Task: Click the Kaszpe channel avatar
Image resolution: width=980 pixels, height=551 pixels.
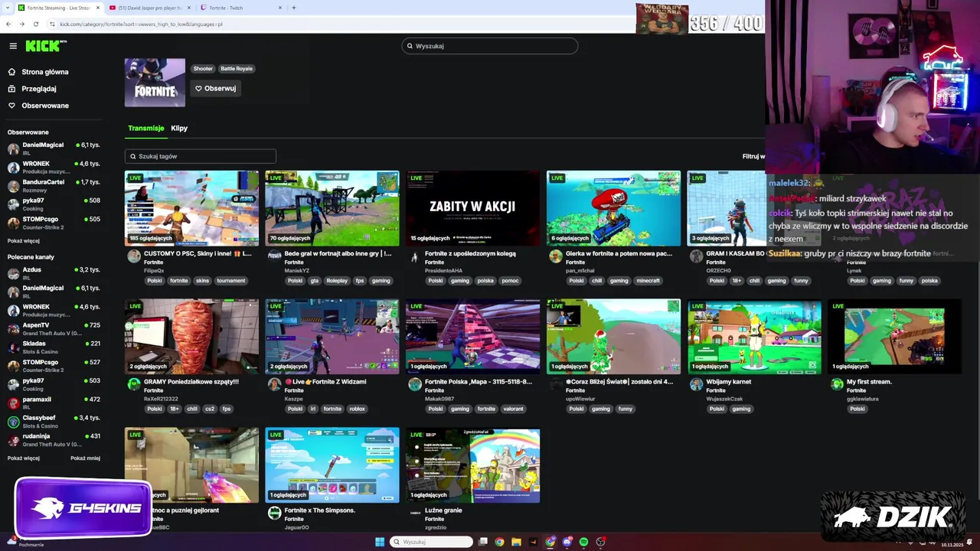Action: point(274,384)
